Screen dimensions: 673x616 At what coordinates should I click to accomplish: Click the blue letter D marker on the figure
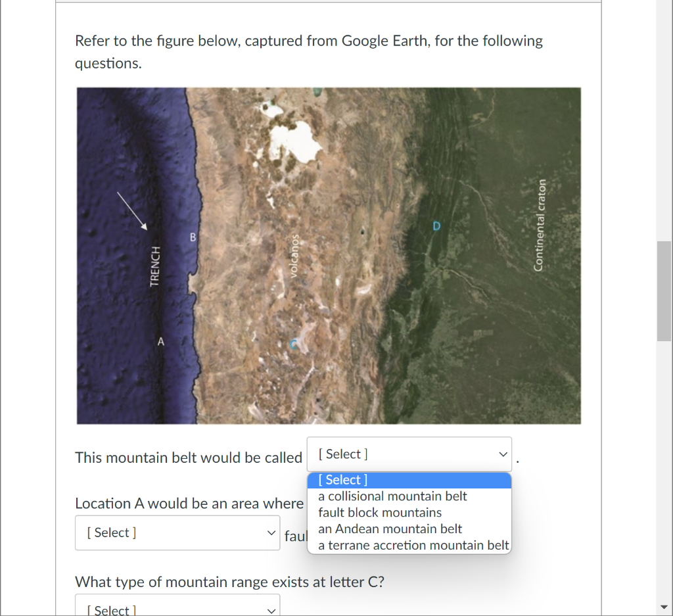[x=436, y=225]
